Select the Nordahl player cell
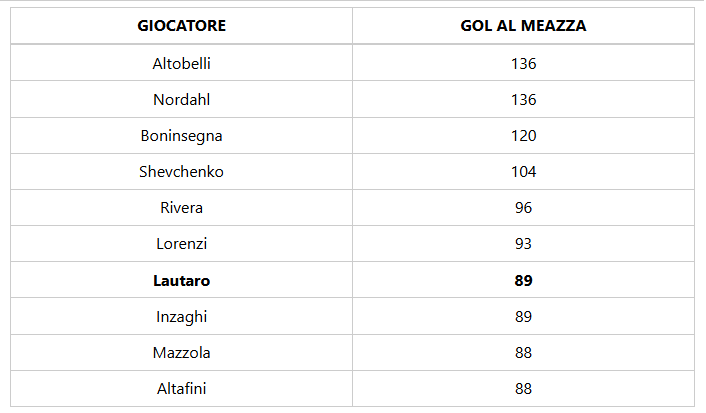Screen dimensions: 706x413 (x=181, y=100)
